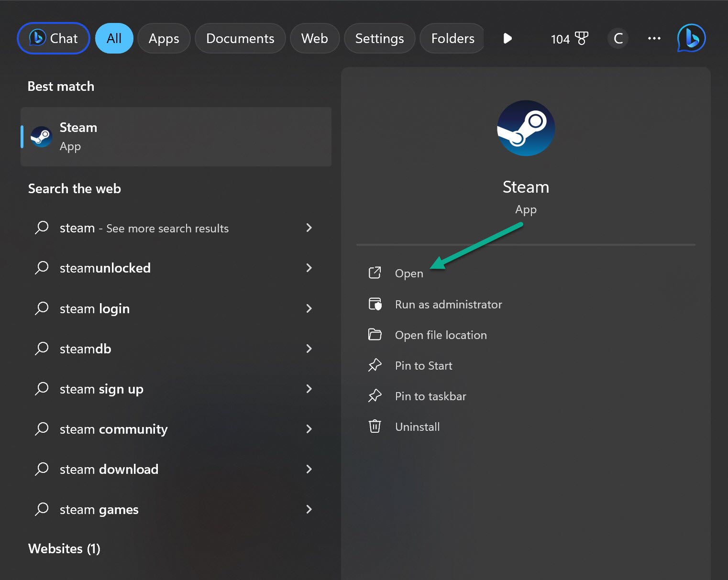Expand the steam sign up chevron

[x=309, y=389]
